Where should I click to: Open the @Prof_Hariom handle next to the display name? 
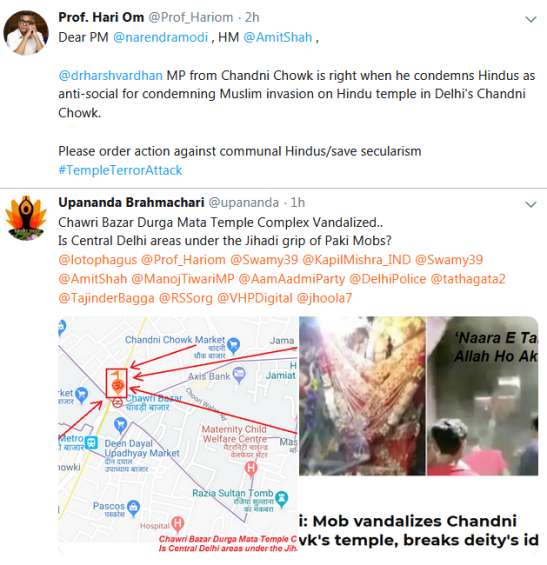[x=191, y=17]
